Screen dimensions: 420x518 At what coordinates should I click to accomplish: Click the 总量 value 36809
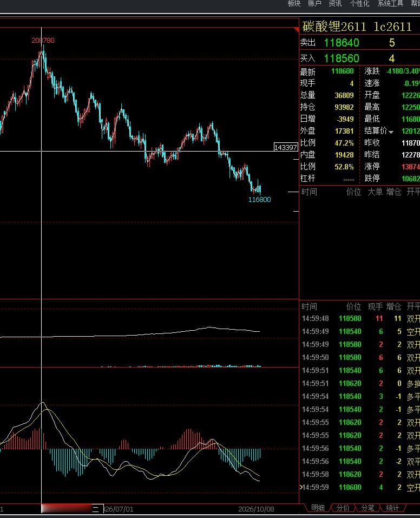tap(344, 95)
